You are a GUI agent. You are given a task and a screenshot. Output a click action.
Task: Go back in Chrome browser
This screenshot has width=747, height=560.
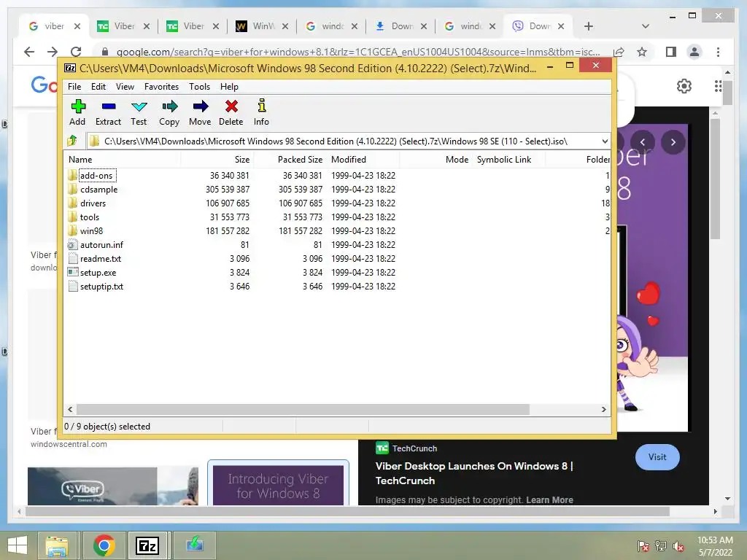29,52
